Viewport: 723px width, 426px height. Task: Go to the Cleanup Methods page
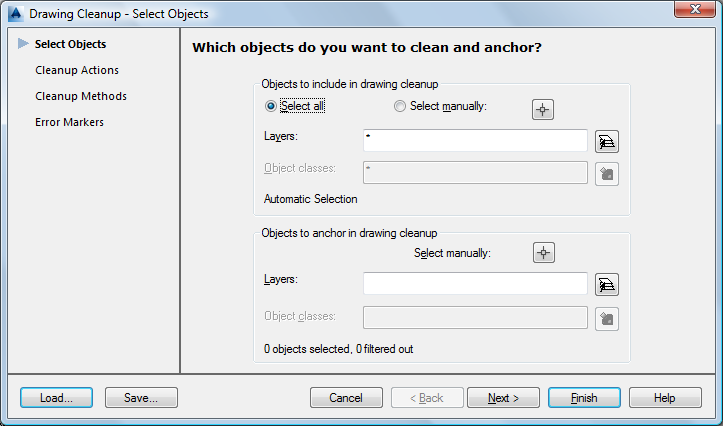pos(81,96)
